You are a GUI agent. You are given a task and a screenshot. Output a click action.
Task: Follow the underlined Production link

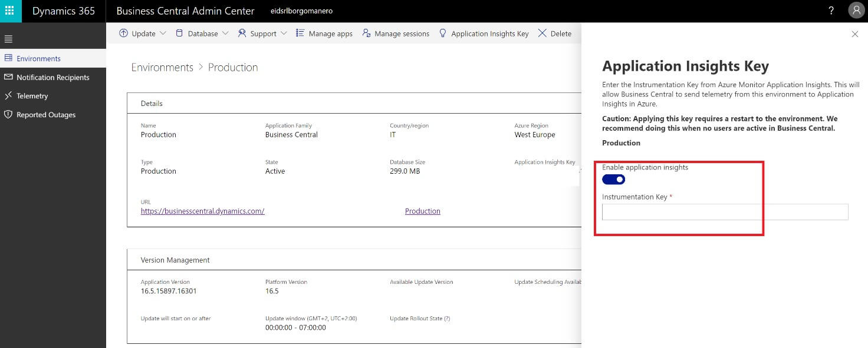click(423, 211)
